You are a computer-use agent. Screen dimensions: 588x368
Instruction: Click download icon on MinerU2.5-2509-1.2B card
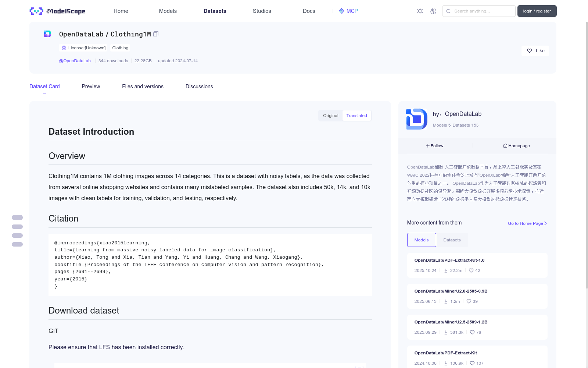pyautogui.click(x=446, y=332)
